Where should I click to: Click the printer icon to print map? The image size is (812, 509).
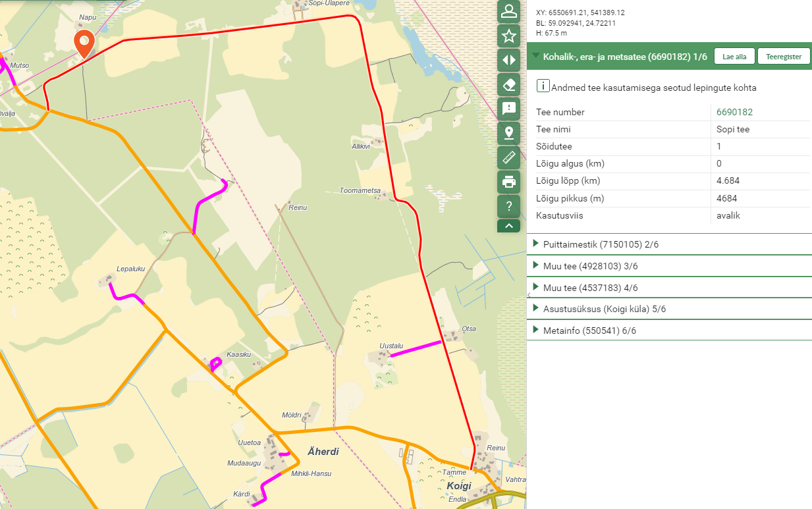tap(508, 182)
